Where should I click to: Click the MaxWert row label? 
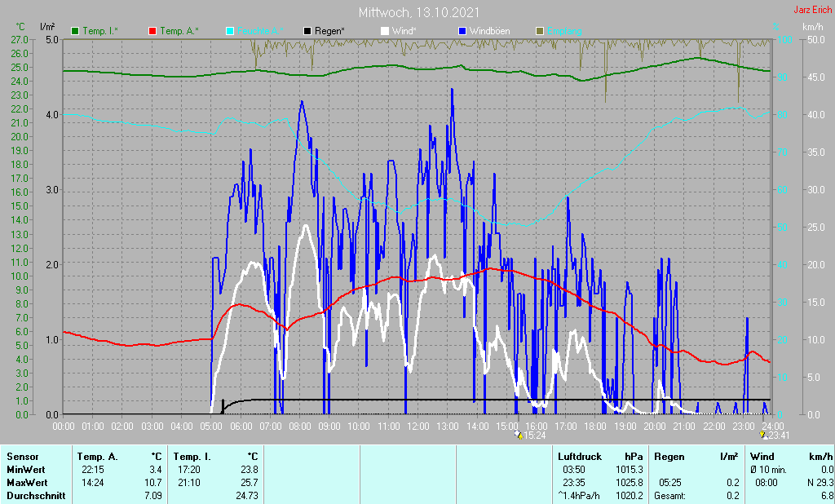pyautogui.click(x=27, y=483)
